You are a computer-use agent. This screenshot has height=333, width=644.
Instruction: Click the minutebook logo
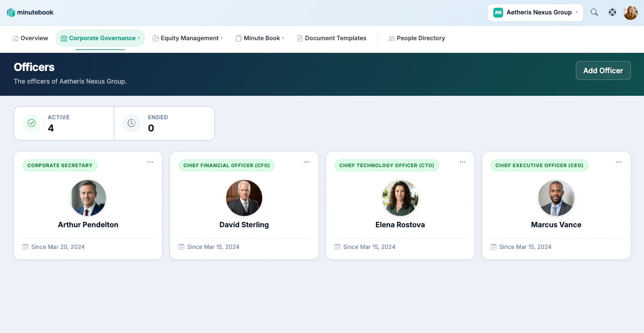30,13
